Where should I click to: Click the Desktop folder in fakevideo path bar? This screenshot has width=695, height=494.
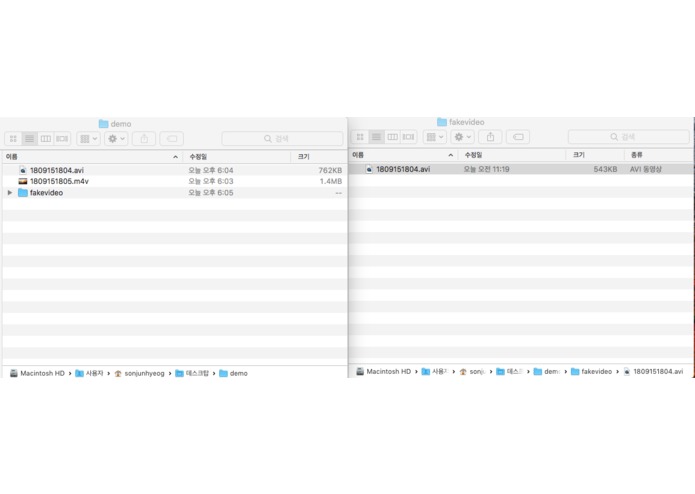click(510, 371)
